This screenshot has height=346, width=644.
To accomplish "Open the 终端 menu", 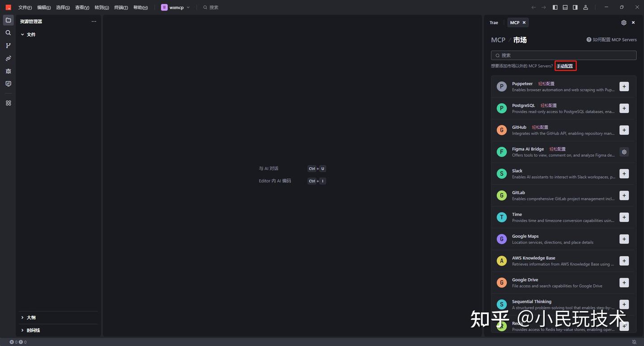I will [120, 7].
